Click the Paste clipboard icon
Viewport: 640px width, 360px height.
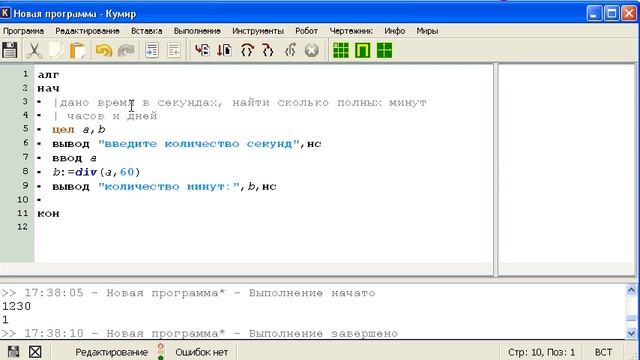tap(78, 51)
